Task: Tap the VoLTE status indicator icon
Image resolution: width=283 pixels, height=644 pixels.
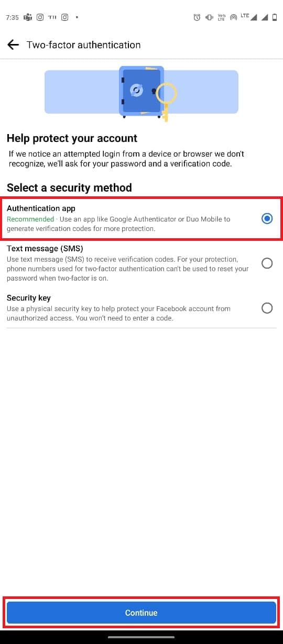Action: [x=221, y=17]
